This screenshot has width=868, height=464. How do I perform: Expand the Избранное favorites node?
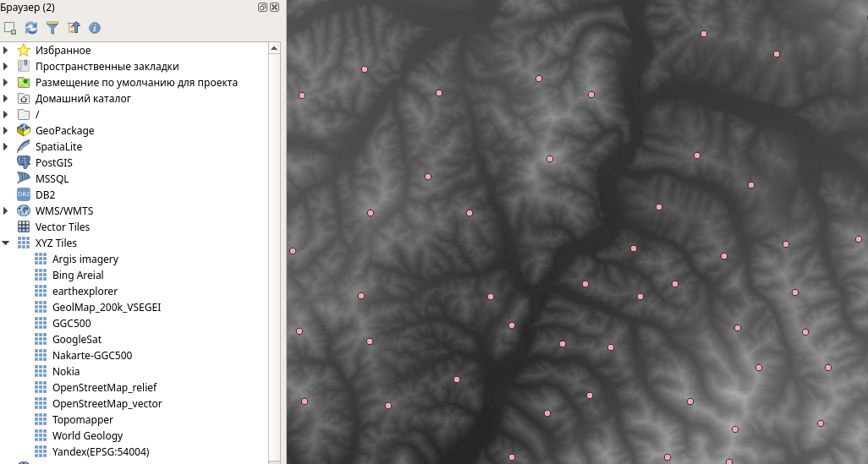(6, 51)
